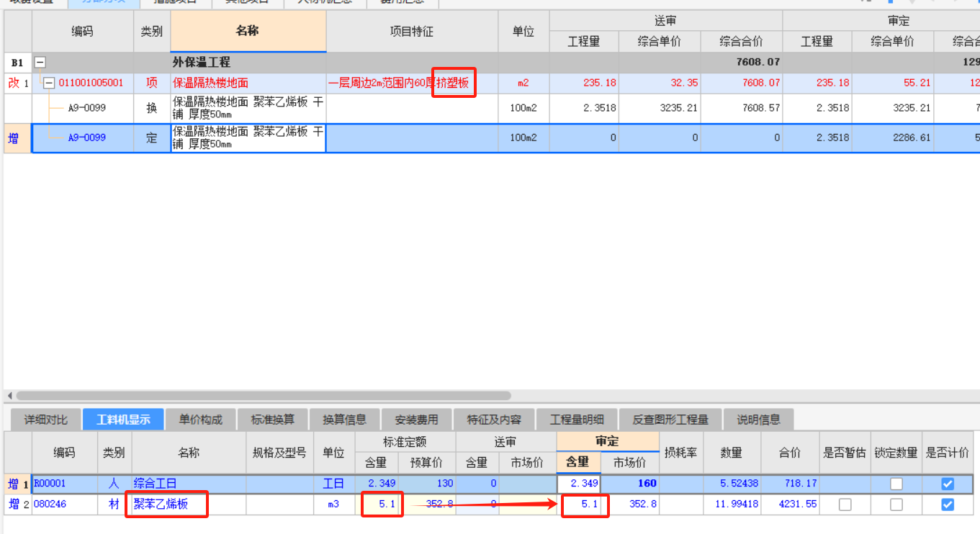The width and height of the screenshot is (980, 534).
Task: Select the 标准定额 含量 5.1 cell
Action: coord(377,504)
